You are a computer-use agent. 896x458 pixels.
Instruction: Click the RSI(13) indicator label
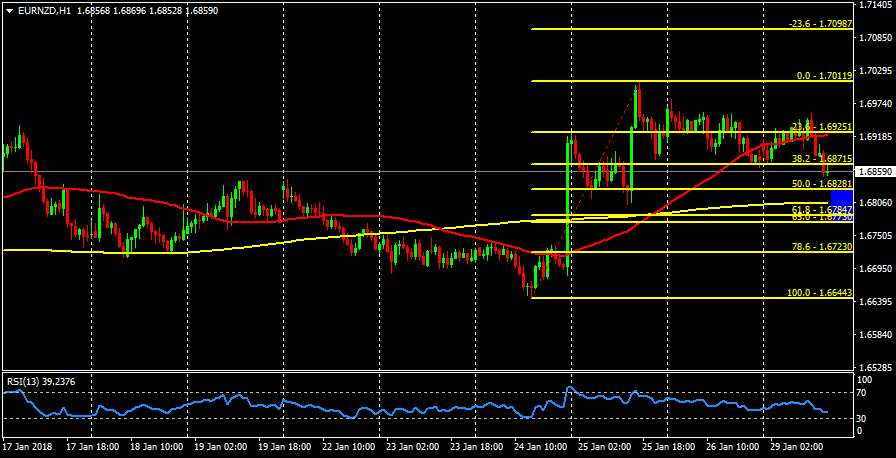pos(35,381)
